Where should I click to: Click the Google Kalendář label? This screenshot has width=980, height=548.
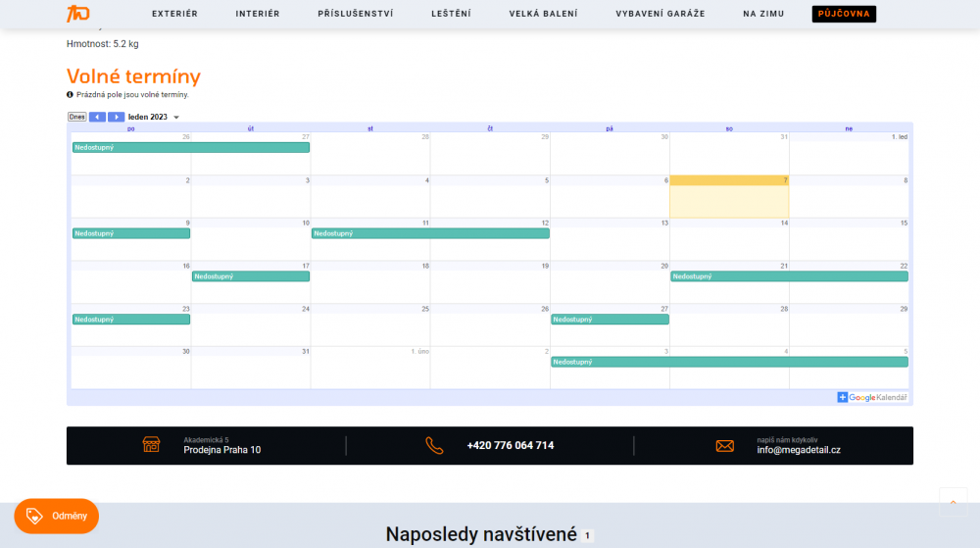pyautogui.click(x=877, y=397)
